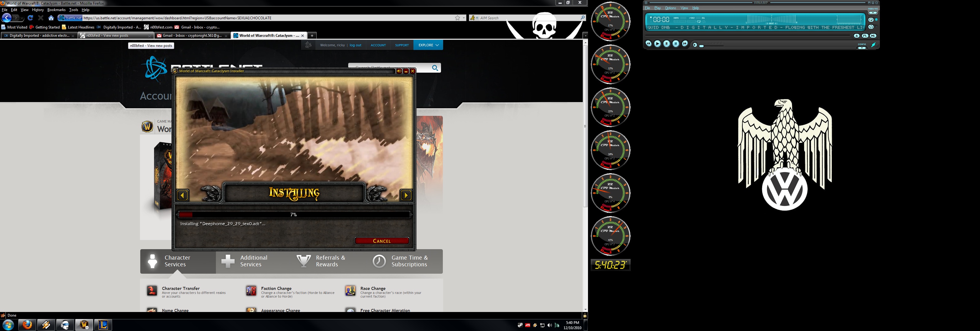Show previous slide in installer
Viewport: 980px width, 331px height.
pos(183,196)
